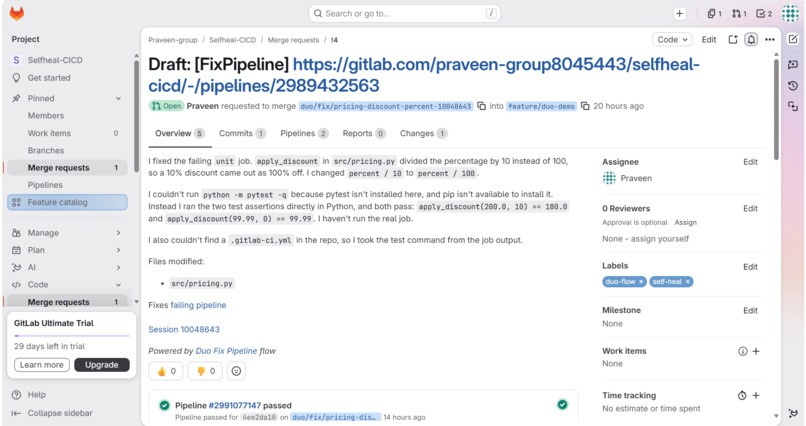Open time tracking report clock icon
Screen dimensions: 806x426
742,396
